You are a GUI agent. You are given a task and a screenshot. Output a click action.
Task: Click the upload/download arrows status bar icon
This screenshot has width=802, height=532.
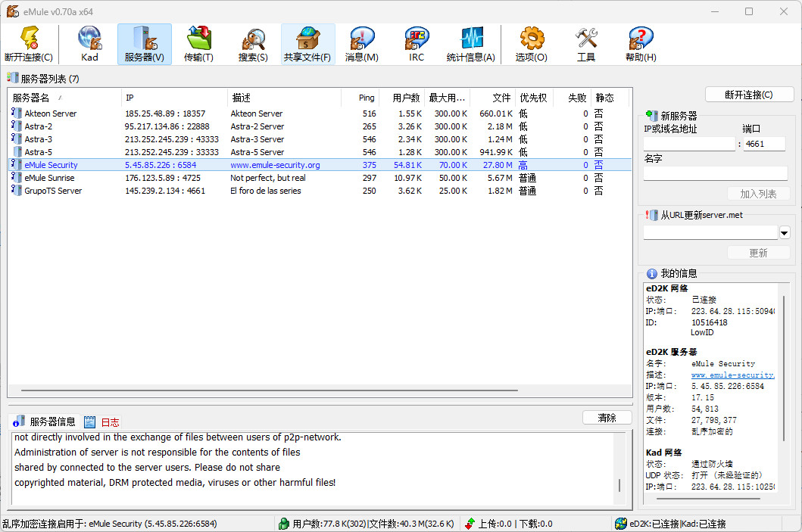(x=470, y=524)
